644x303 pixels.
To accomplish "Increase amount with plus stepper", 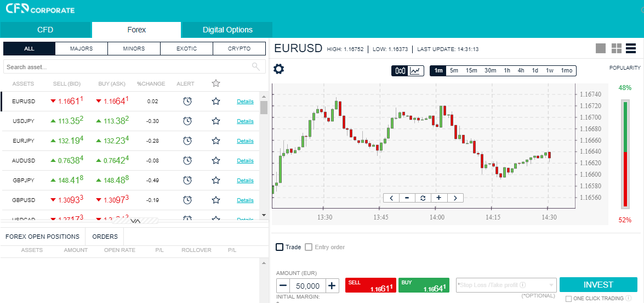I will (332, 286).
